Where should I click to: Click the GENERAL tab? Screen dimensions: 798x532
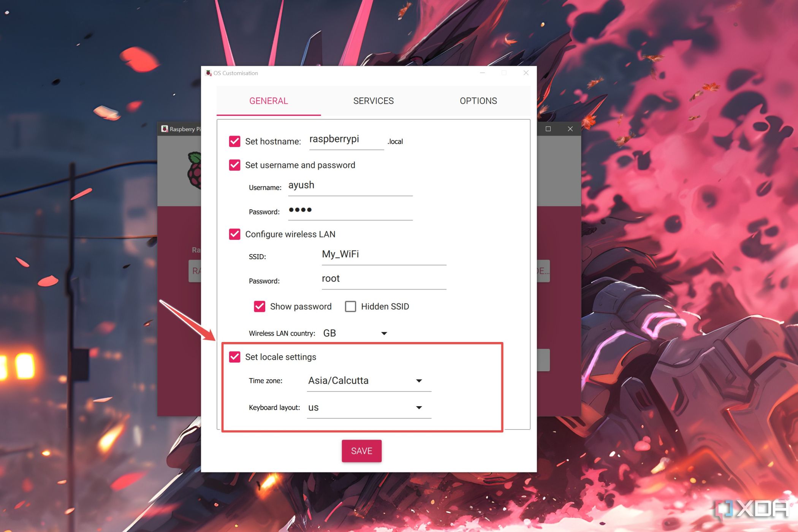(268, 100)
